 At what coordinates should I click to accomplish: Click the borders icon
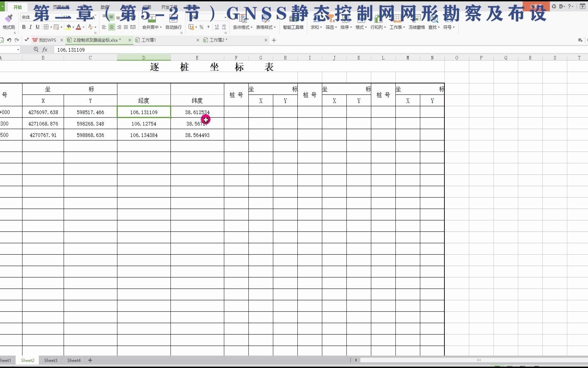pos(46,27)
